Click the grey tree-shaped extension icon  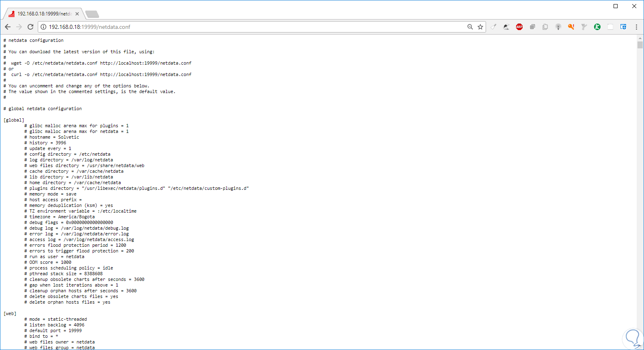click(584, 27)
